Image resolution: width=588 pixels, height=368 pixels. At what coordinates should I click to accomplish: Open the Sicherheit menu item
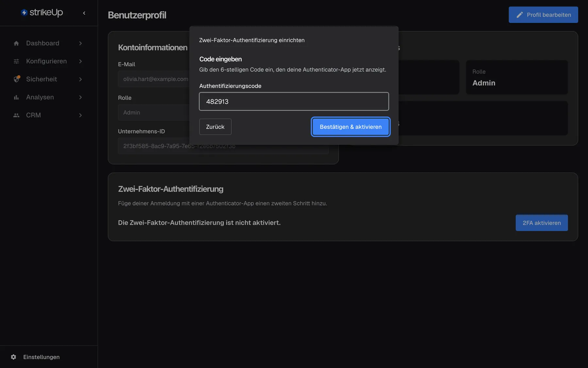tap(48, 79)
